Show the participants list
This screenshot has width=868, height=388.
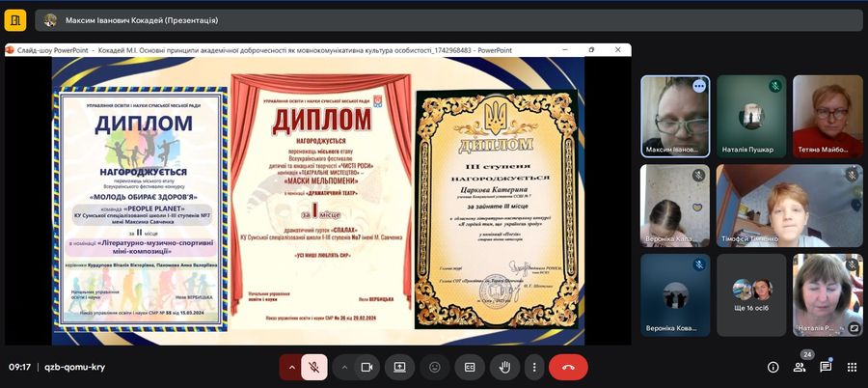pyautogui.click(x=800, y=368)
